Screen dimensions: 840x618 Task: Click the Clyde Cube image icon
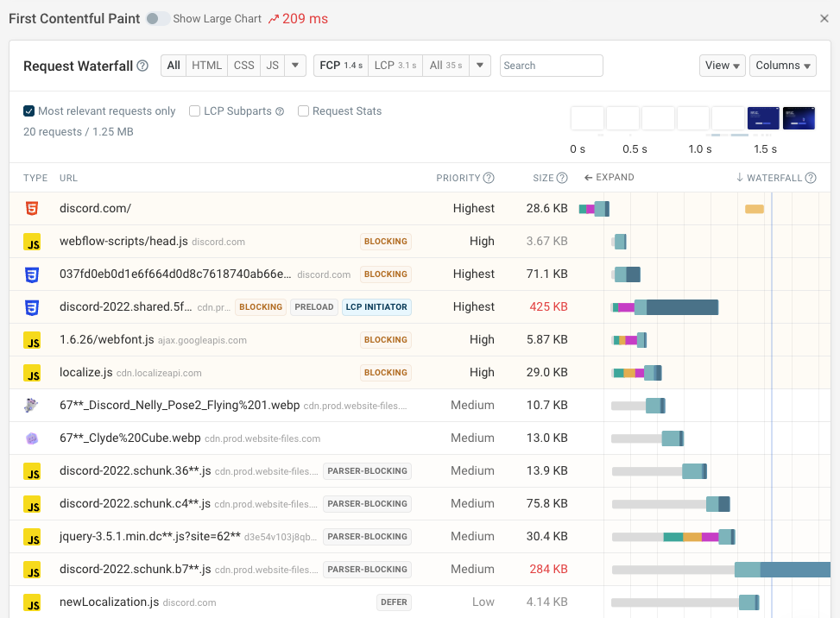tap(32, 438)
